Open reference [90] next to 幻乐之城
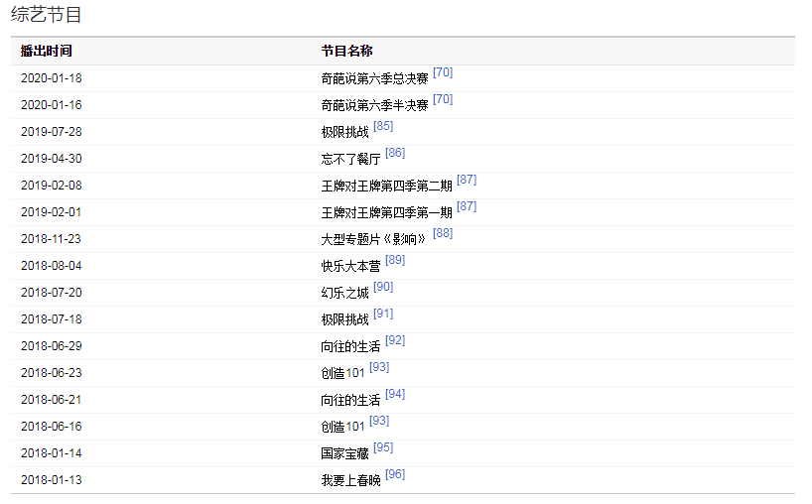This screenshot has height=504, width=812. (383, 287)
